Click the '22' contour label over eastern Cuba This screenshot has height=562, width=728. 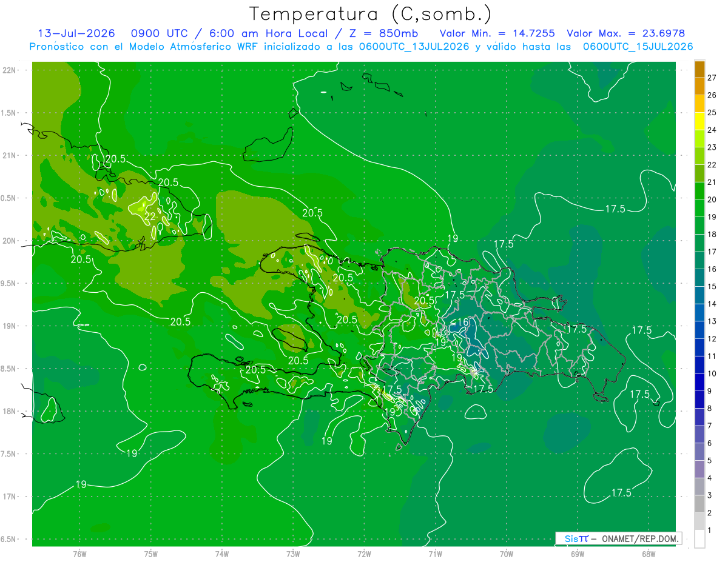[x=150, y=216]
